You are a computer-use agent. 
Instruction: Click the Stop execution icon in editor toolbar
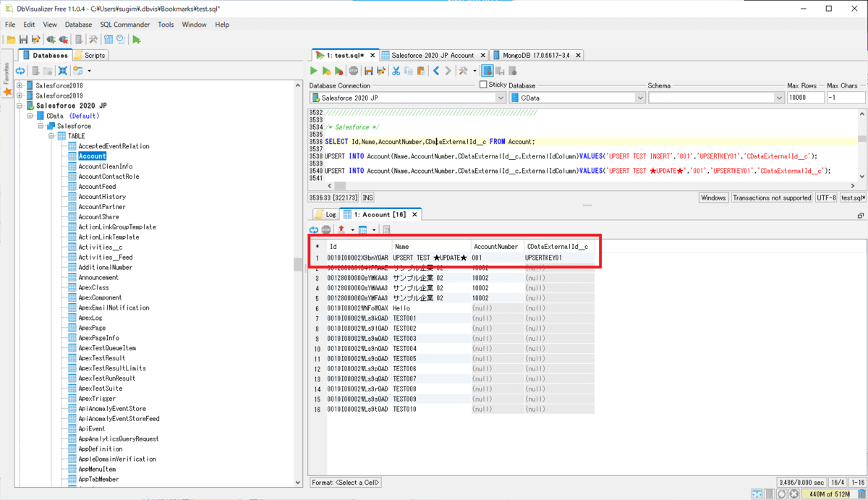pos(354,71)
